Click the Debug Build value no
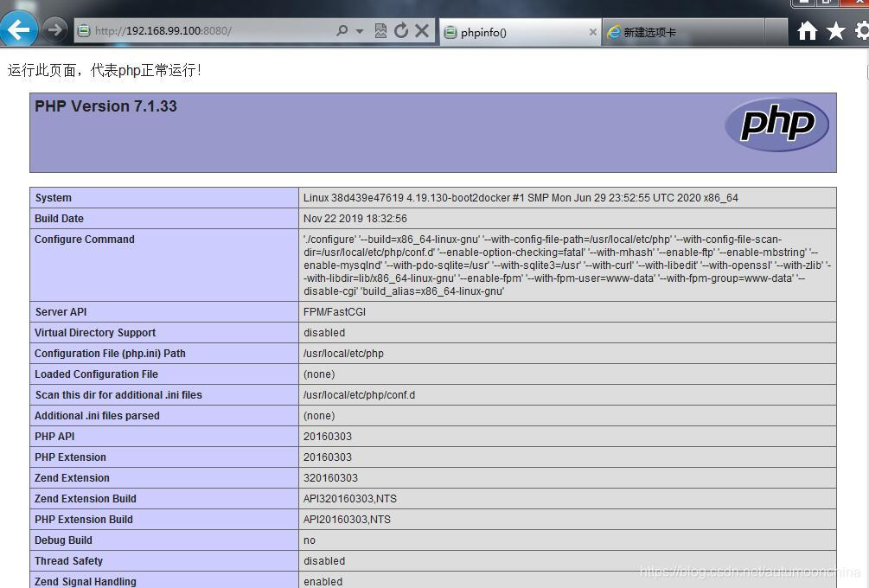 pos(310,540)
